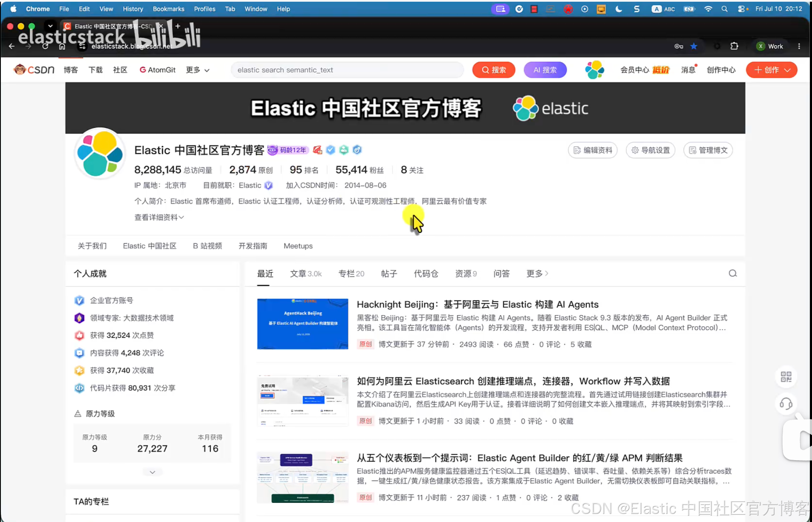Click the 码龄12年 badge
812x522 pixels.
[288, 150]
